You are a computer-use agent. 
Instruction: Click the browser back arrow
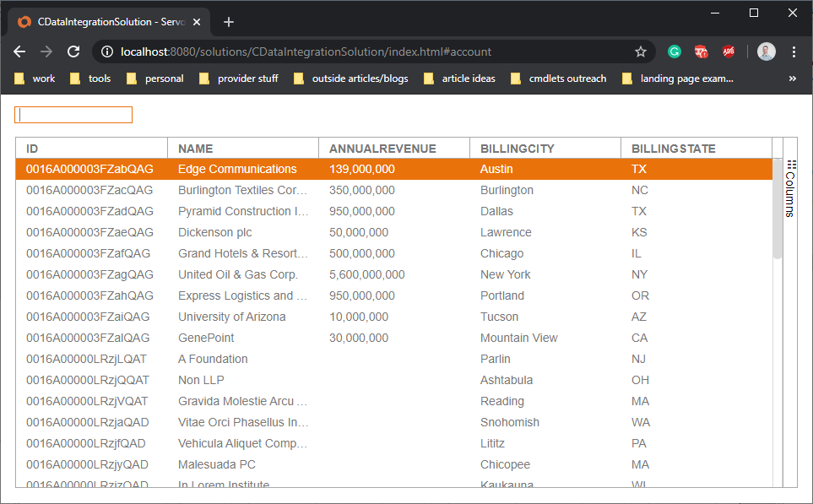point(19,51)
